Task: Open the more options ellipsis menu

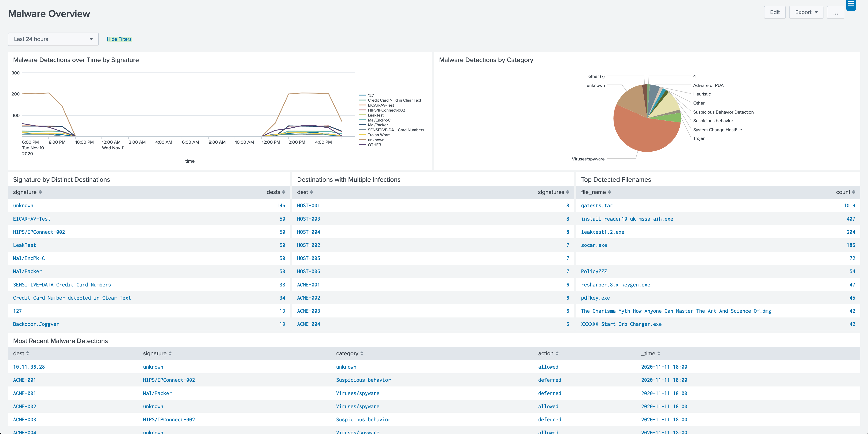Action: 835,12
